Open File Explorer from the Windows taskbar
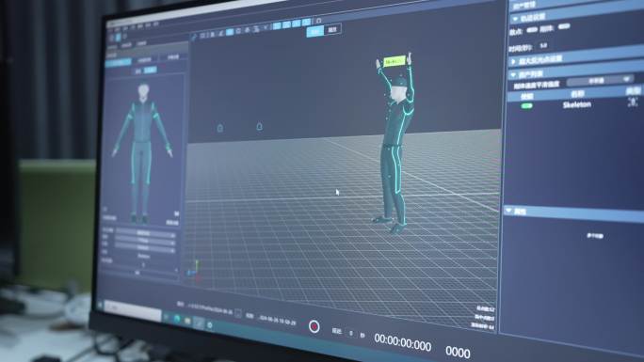644x362 pixels. click(x=187, y=321)
